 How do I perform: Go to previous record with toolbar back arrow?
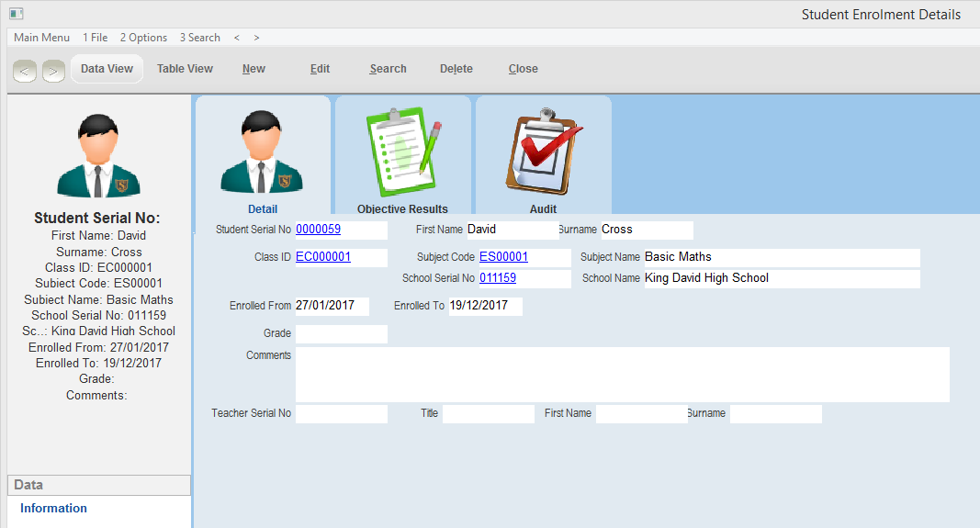[25, 70]
